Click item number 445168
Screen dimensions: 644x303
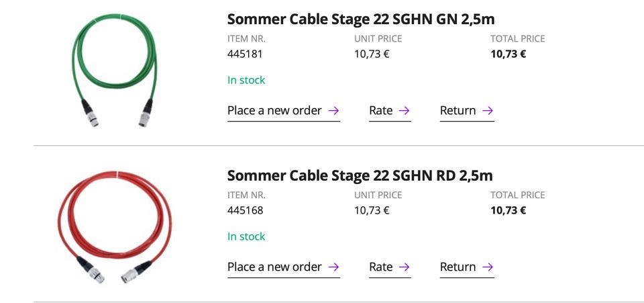pyautogui.click(x=245, y=210)
